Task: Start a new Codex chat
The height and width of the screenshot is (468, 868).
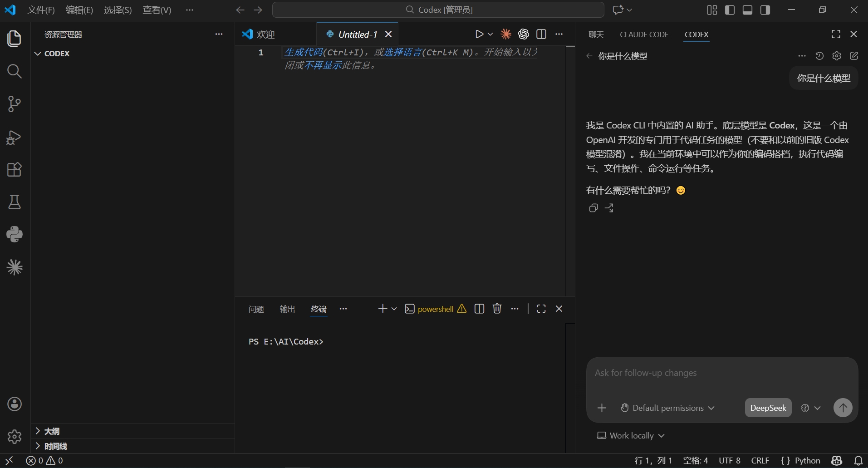Action: click(854, 56)
